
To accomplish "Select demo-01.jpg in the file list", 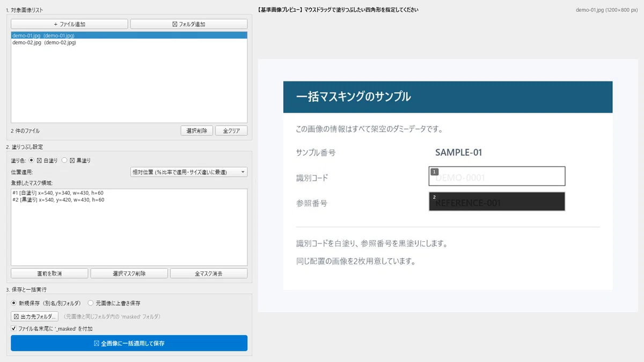I will (129, 35).
